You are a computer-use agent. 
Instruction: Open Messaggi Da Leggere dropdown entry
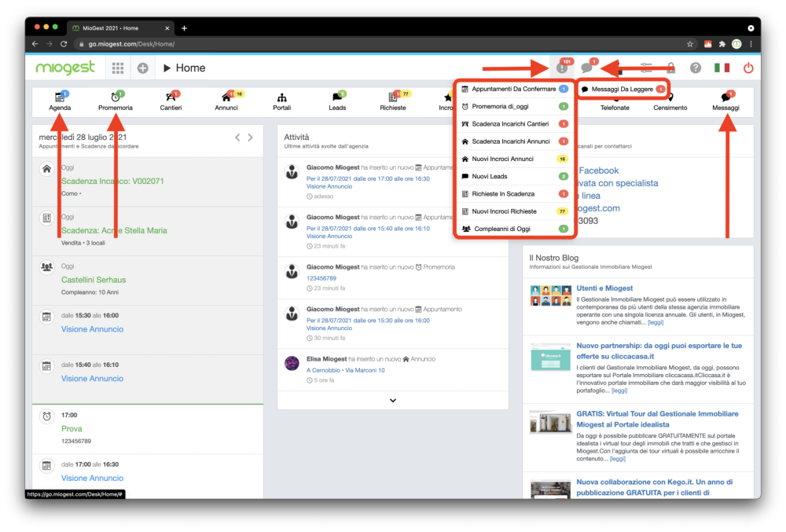pos(623,89)
